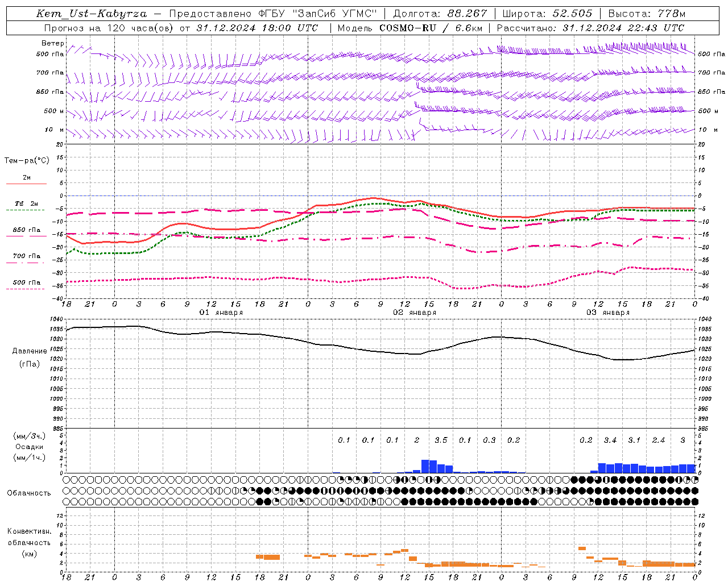Click 1040 on the left pressure axis

tap(56, 319)
